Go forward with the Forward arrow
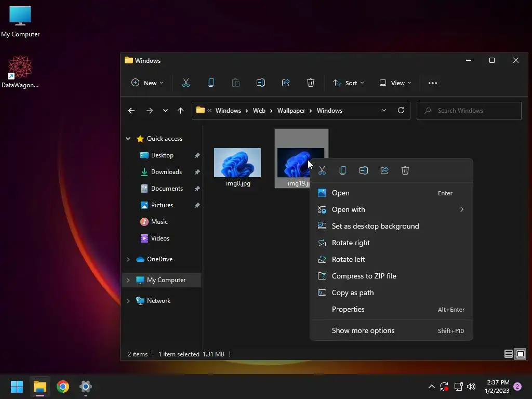 point(149,111)
